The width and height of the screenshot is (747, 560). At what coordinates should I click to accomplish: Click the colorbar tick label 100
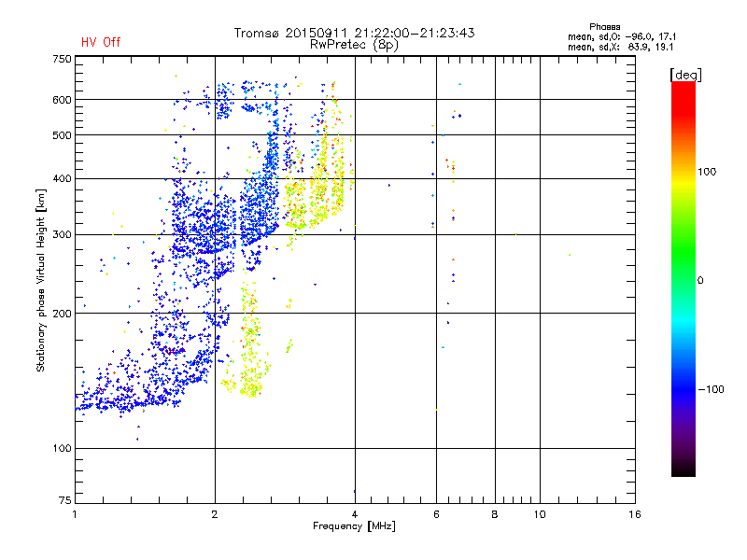tap(707, 172)
